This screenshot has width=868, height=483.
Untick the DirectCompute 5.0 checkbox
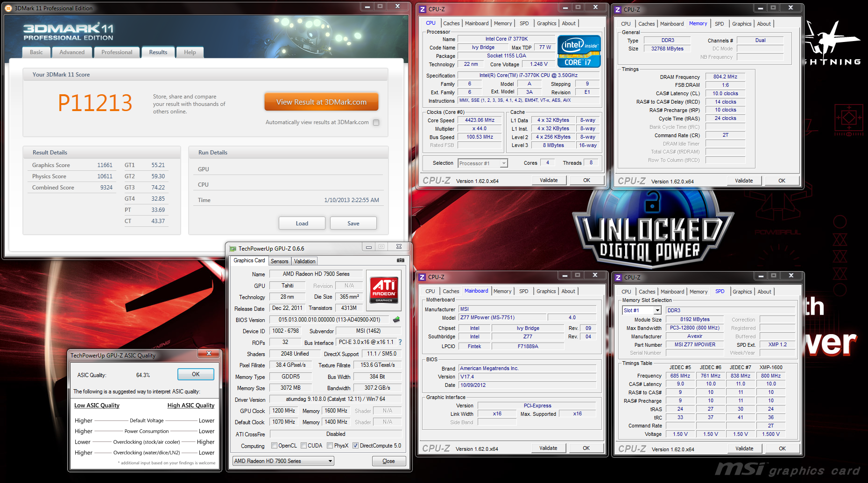[x=356, y=446]
